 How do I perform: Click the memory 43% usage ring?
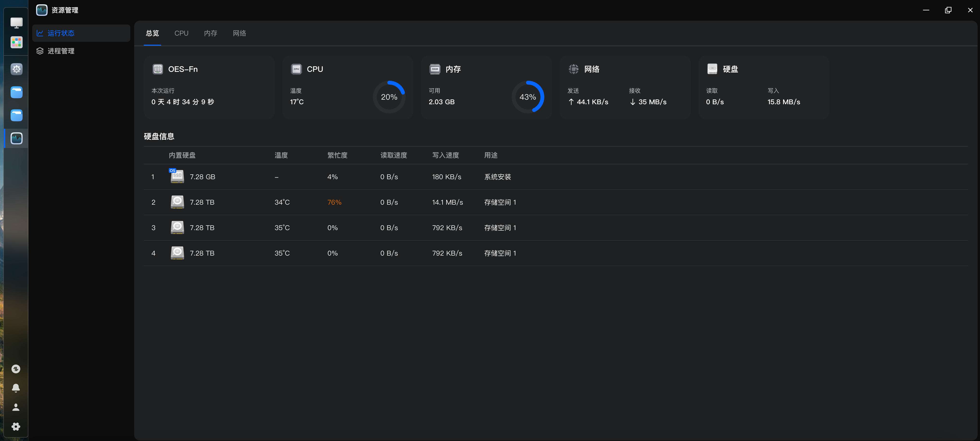click(x=527, y=97)
